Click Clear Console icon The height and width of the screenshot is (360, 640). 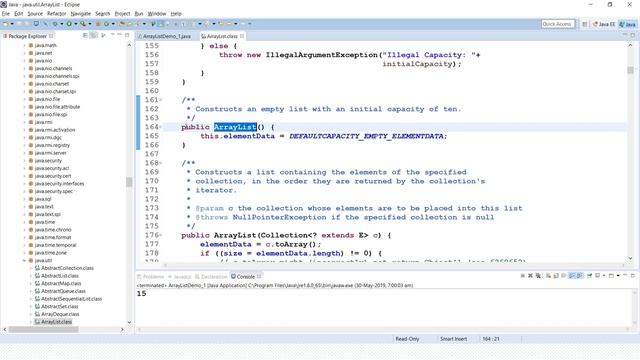click(548, 276)
